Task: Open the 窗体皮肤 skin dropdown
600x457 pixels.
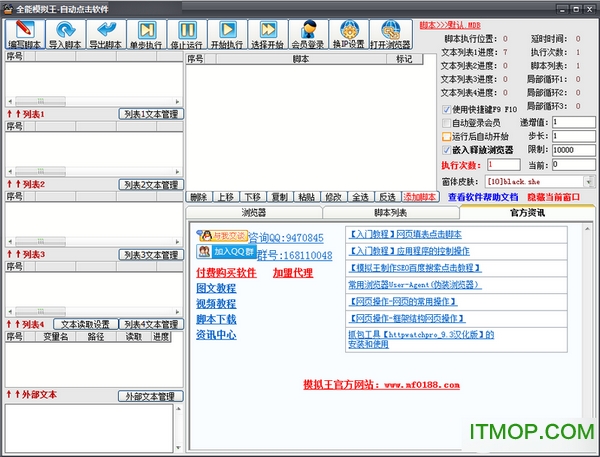Action: click(x=588, y=181)
